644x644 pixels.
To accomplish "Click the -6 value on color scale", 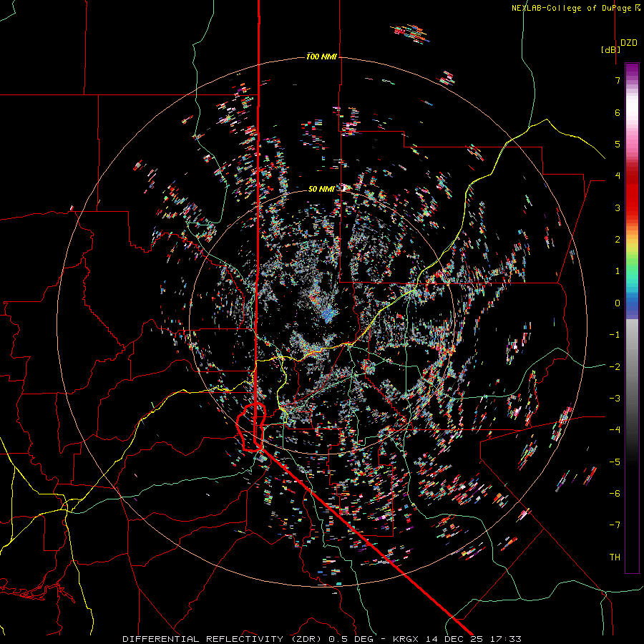I will click(615, 494).
